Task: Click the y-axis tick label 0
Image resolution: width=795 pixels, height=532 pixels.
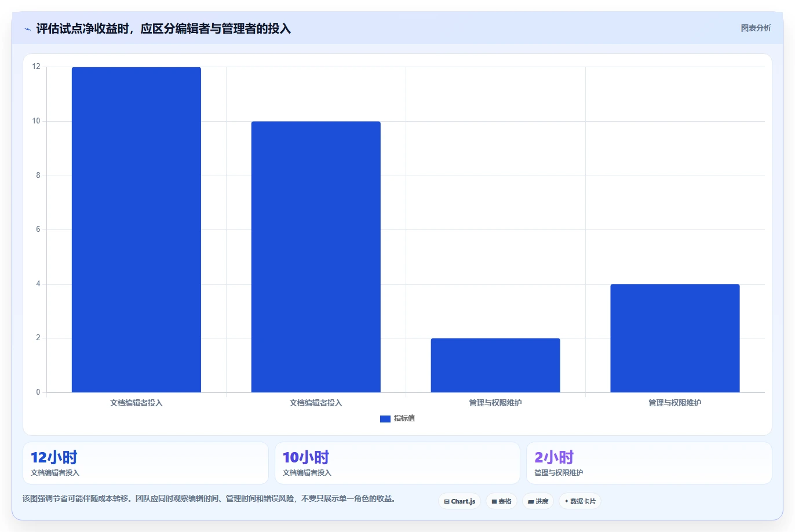Action: point(38,392)
